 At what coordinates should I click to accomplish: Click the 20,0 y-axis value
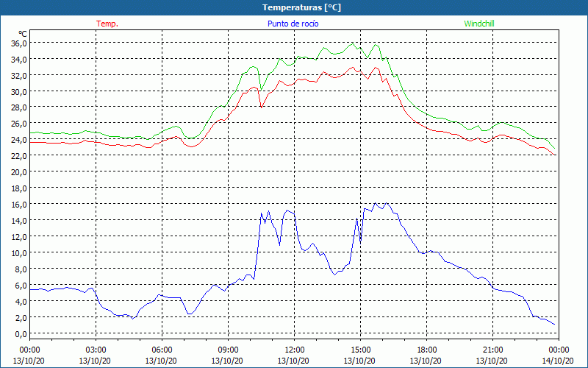coord(19,172)
